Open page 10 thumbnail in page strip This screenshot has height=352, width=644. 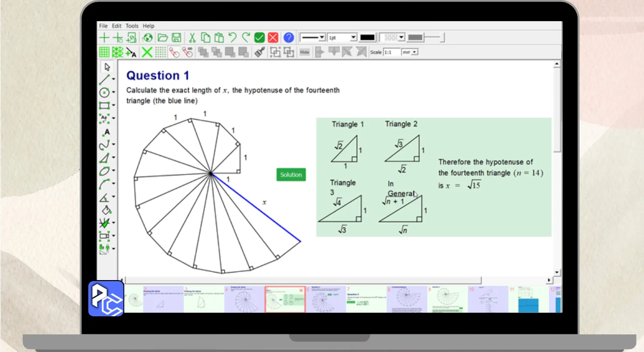point(488,299)
